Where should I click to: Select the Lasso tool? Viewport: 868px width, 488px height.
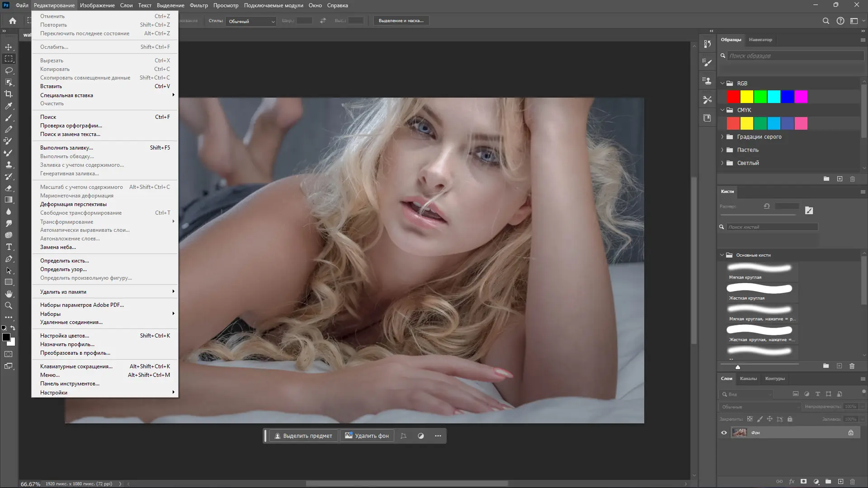coord(9,70)
